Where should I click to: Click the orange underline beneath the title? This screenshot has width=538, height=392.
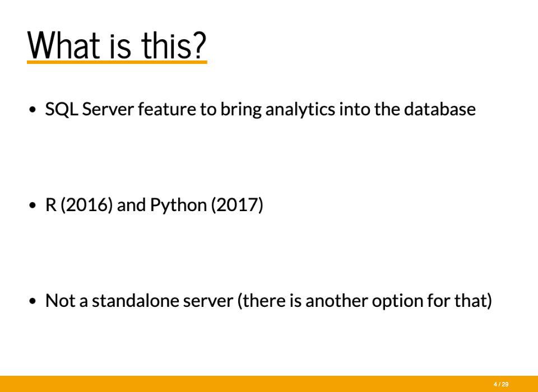coord(117,62)
